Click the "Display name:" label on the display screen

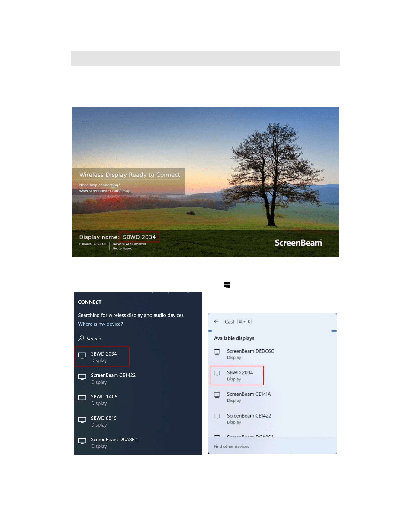pyautogui.click(x=99, y=237)
